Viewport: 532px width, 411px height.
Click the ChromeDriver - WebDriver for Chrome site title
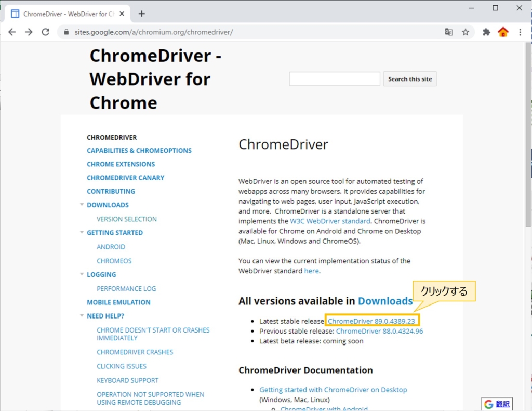coord(155,79)
